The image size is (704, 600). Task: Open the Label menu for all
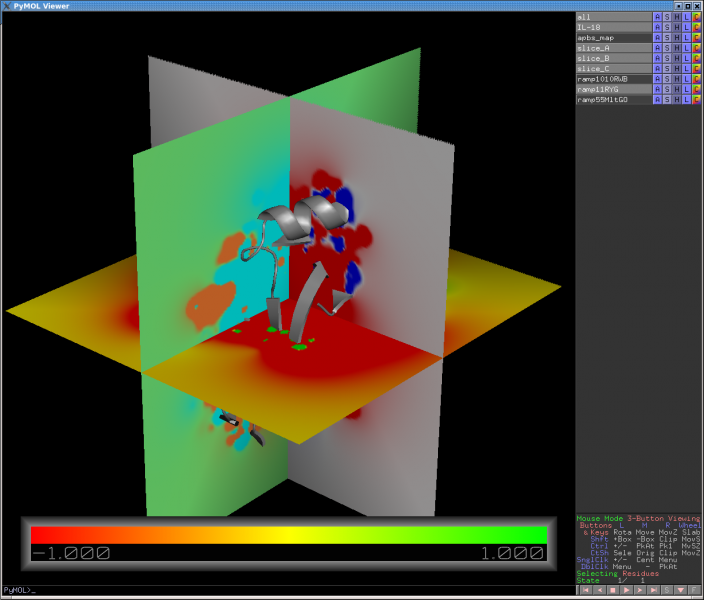[x=686, y=17]
